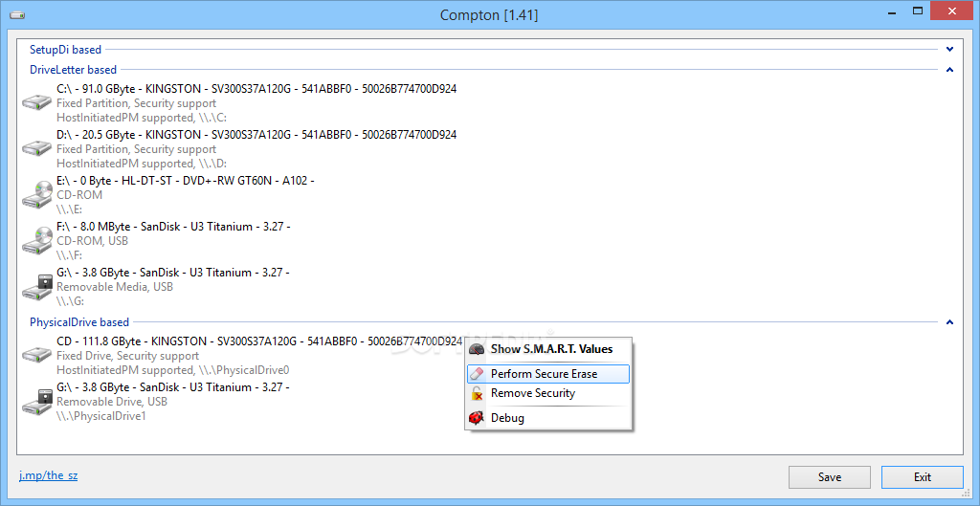The width and height of the screenshot is (980, 506).
Task: Click the Exit button
Action: point(923,477)
